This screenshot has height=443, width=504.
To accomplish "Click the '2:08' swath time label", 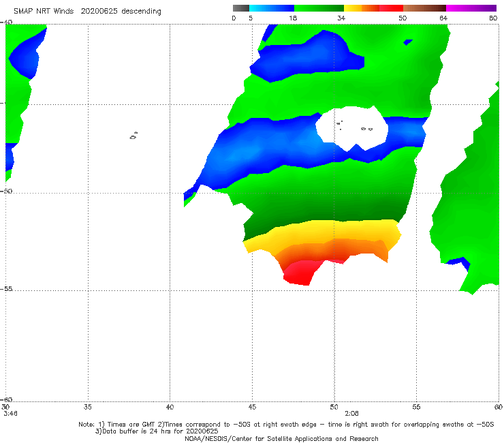I will [x=351, y=413].
